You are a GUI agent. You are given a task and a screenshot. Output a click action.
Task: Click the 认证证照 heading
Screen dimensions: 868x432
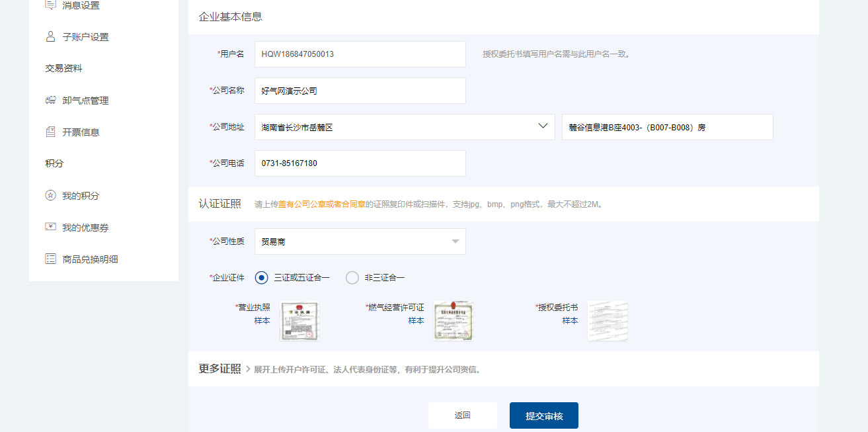(x=220, y=204)
